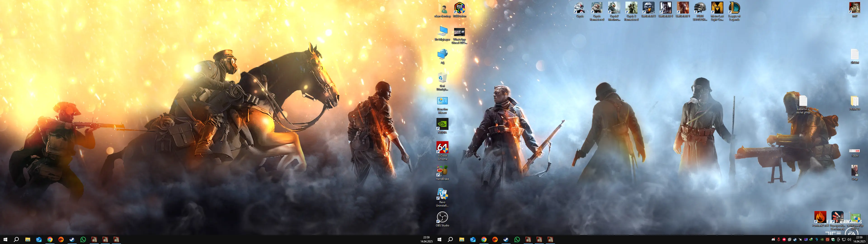
Task: Open EA app on right monitor taskbar
Action: 495,240
